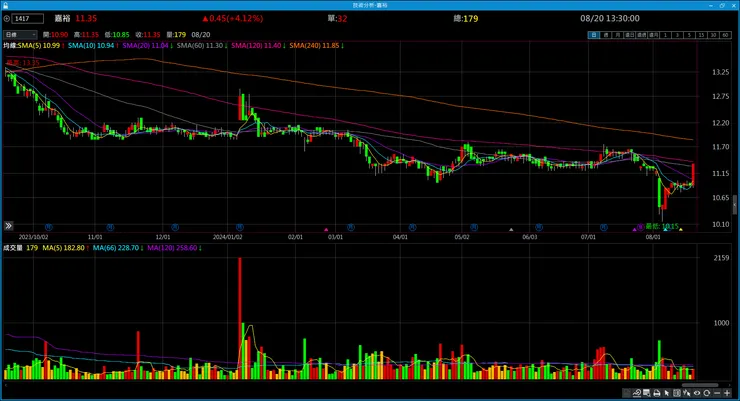Click the blue circle marker near 2024/01/02

click(240, 227)
